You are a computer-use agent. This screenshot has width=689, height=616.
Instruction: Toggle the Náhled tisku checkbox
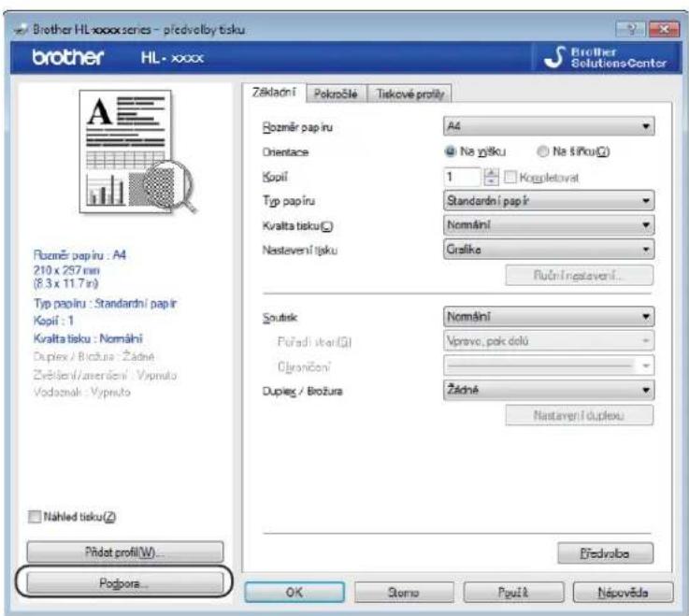[x=35, y=517]
